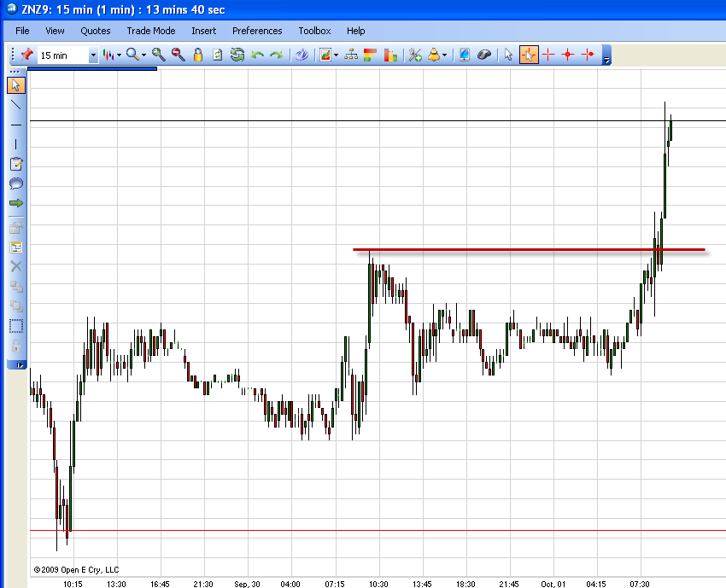
Task: Select the vertical line tool
Action: pyautogui.click(x=16, y=144)
